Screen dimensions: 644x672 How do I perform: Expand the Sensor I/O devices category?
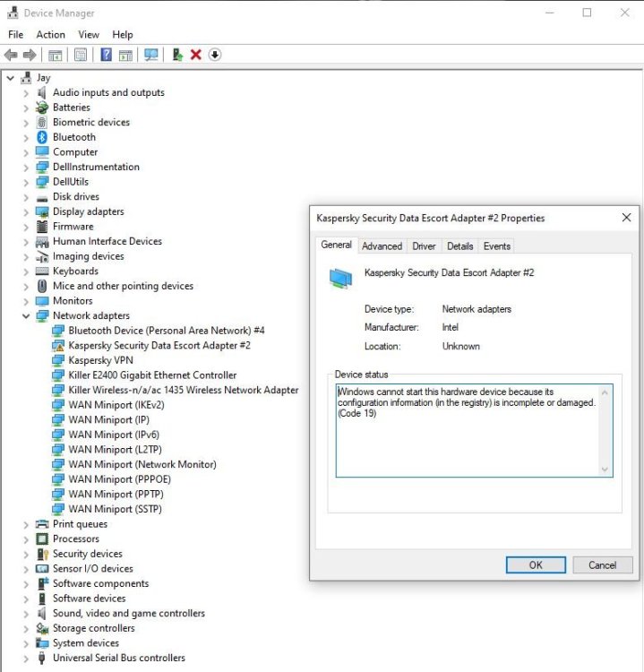[26, 569]
